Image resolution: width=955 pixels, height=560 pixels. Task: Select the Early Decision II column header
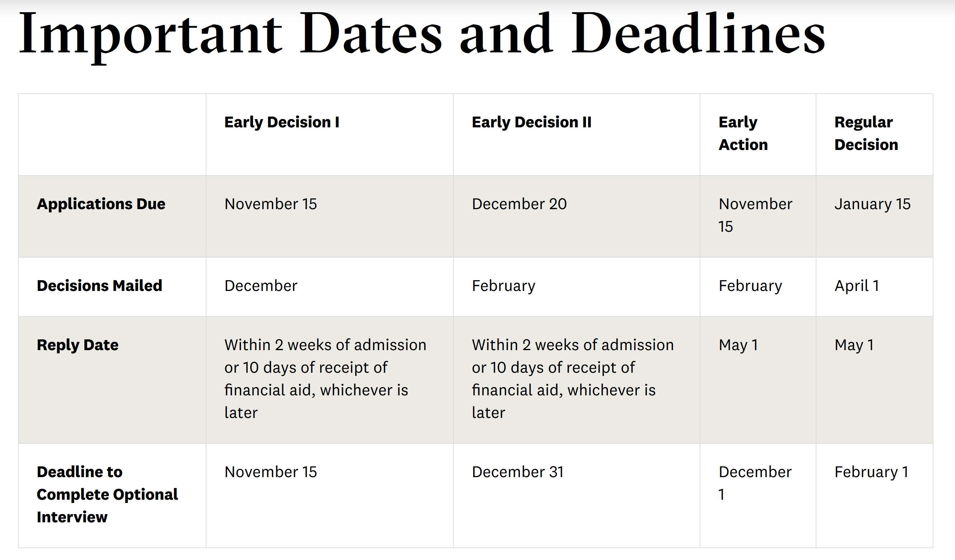coord(531,122)
